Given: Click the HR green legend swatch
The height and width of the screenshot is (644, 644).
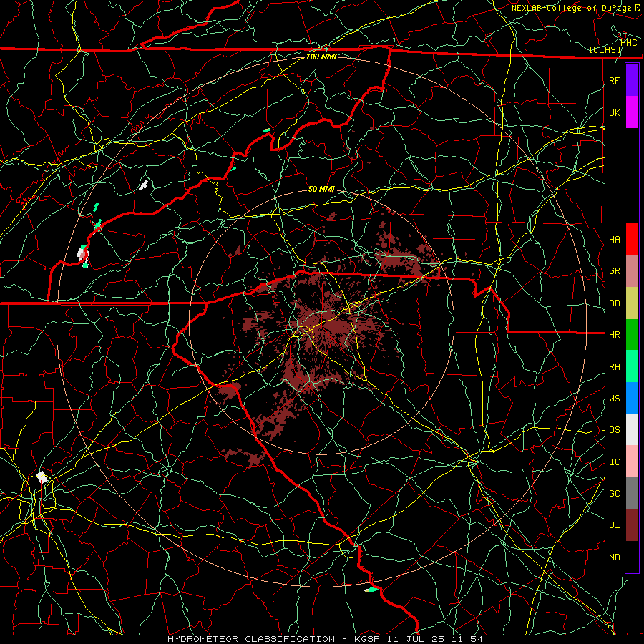Looking at the screenshot, I should tap(632, 334).
